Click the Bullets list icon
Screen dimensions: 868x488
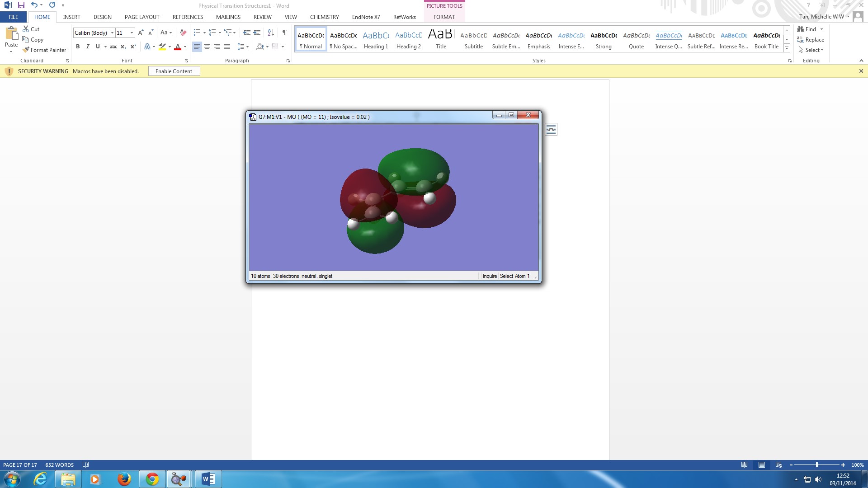197,33
